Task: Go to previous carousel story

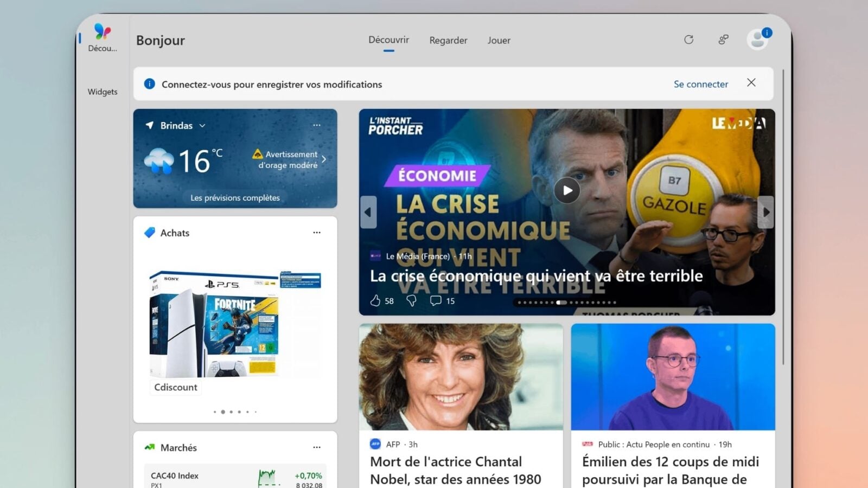Action: click(x=368, y=212)
